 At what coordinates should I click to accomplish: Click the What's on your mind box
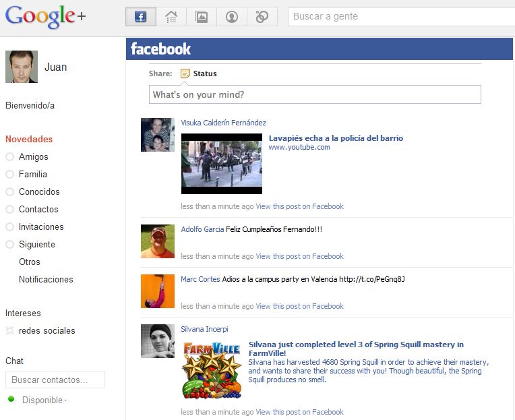(x=315, y=94)
